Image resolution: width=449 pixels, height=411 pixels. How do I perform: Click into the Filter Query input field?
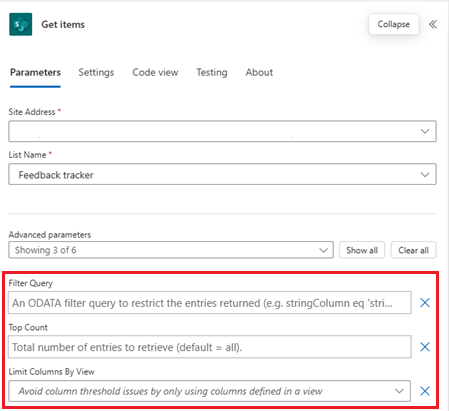coord(210,303)
